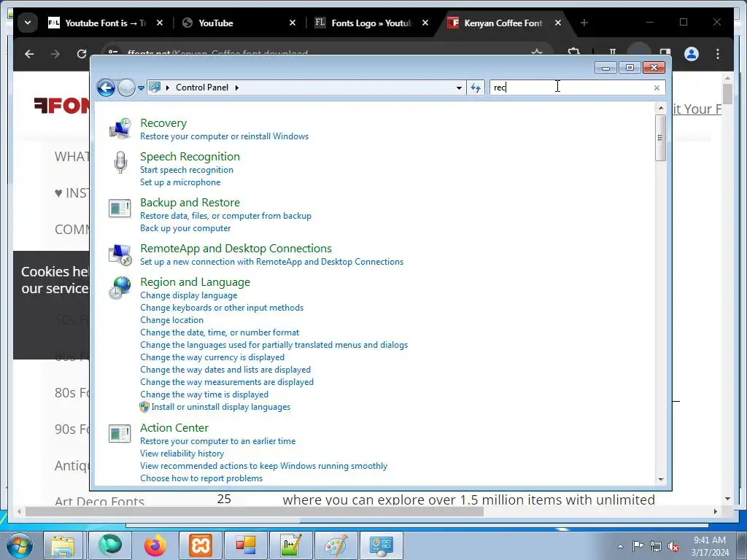
Task: Click the muted volume tray icon
Action: 673,547
